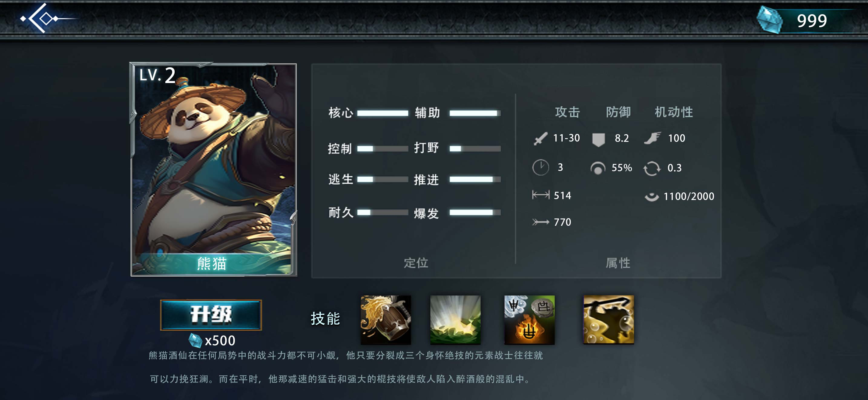Click the winged boot movement speed icon
Screen dimensions: 868x400
click(x=652, y=138)
